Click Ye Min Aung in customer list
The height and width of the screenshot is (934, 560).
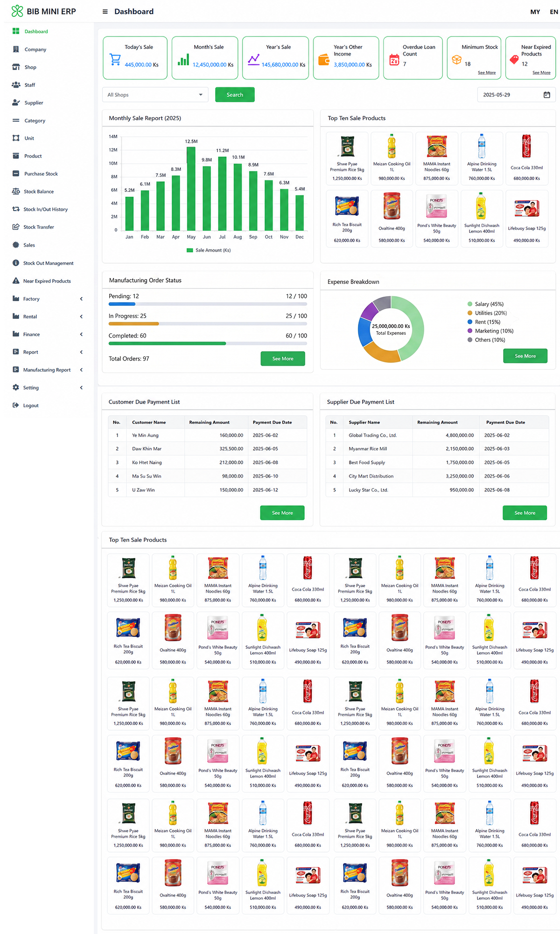[x=145, y=435]
